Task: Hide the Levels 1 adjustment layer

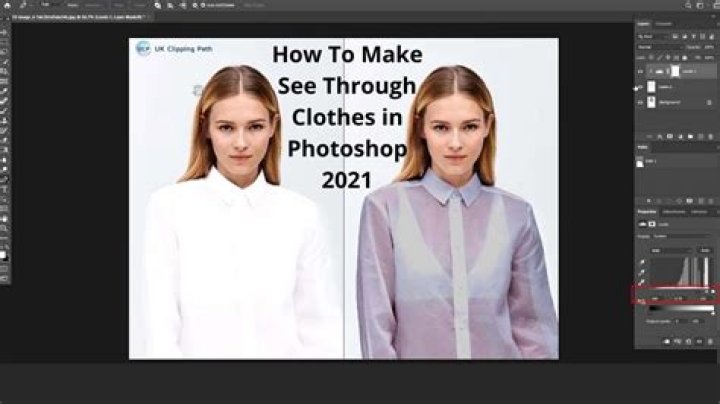Action: tap(641, 72)
